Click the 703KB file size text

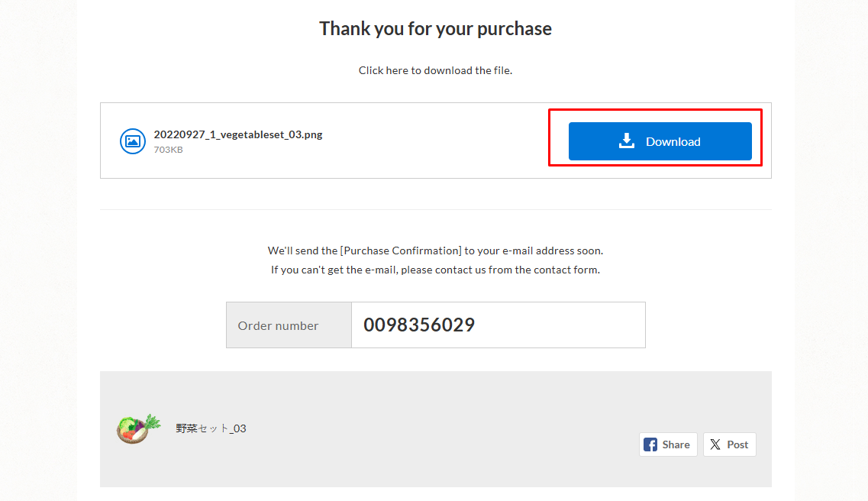[x=168, y=150]
